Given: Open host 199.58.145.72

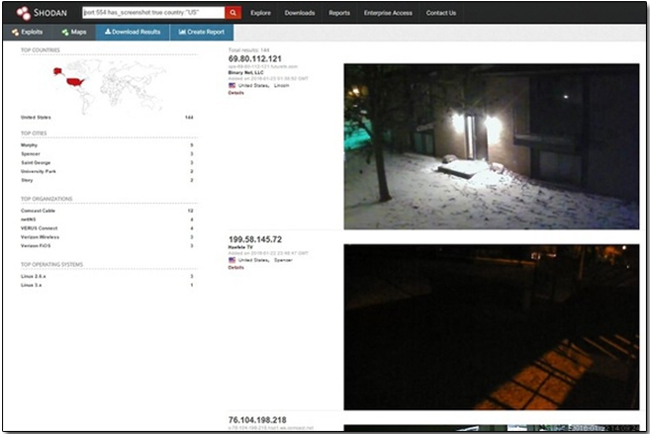Looking at the screenshot, I should pos(255,240).
